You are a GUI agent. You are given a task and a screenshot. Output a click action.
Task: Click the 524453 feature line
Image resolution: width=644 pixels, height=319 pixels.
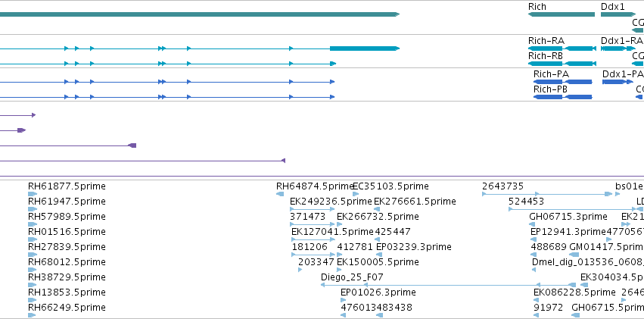point(574,209)
